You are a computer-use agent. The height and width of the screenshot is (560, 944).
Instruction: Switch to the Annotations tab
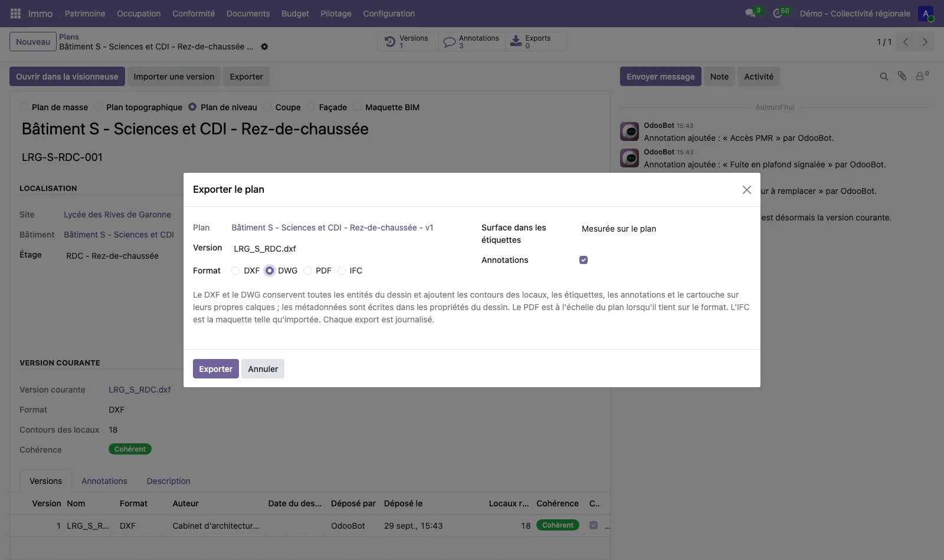point(104,481)
